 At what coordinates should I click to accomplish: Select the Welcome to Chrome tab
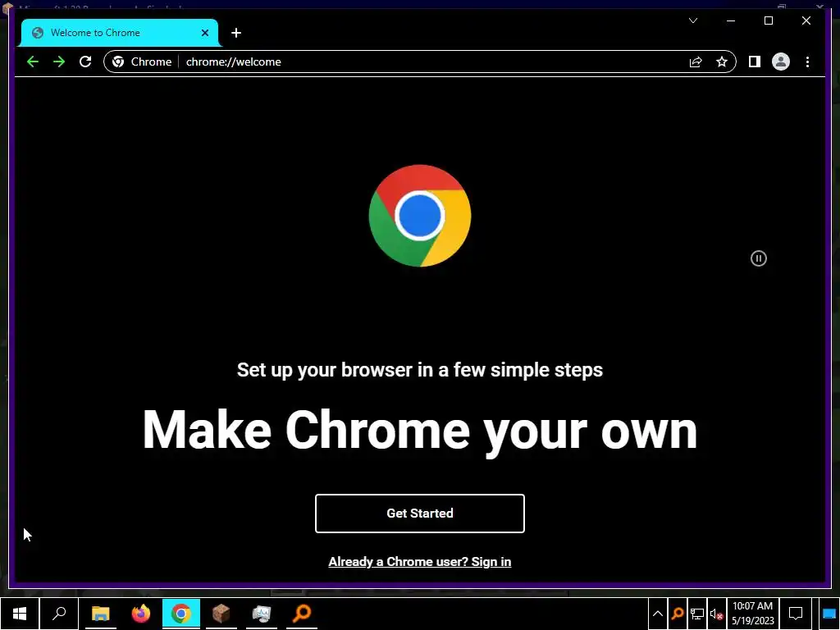coord(120,33)
